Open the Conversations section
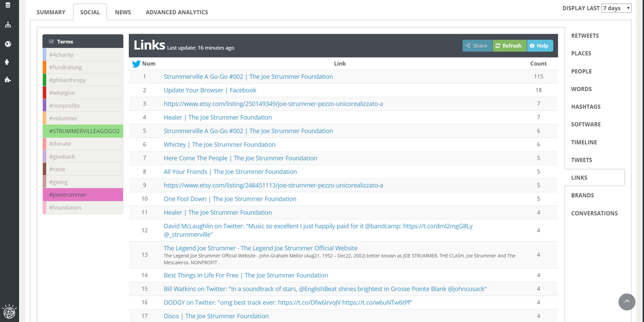Screen dimensions: 644x322 click(x=595, y=213)
